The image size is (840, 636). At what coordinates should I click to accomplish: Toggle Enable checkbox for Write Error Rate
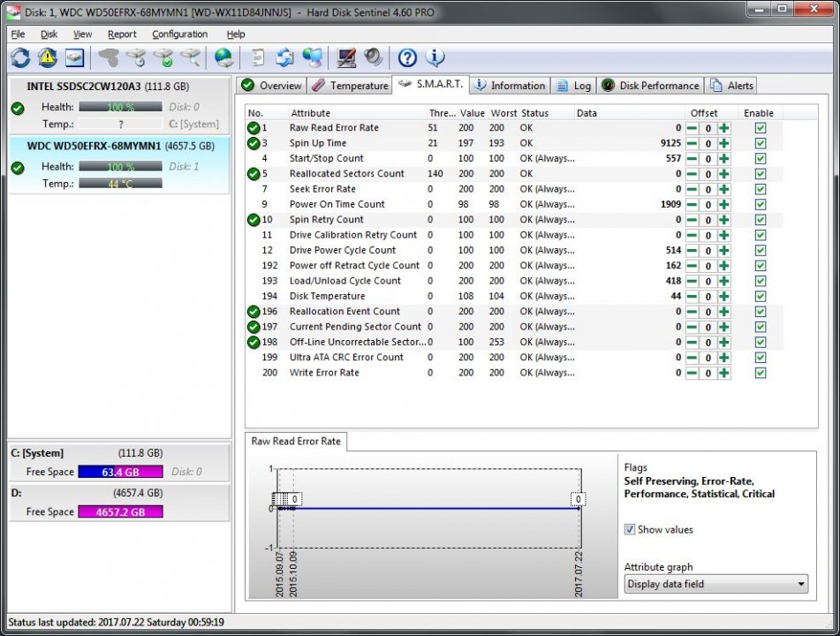point(761,373)
